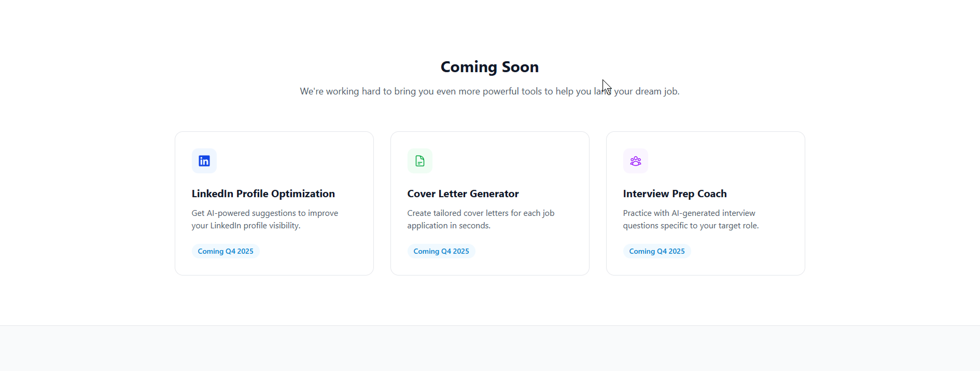Click the gray footer area below the cards
Image resolution: width=980 pixels, height=371 pixels.
coord(489,349)
